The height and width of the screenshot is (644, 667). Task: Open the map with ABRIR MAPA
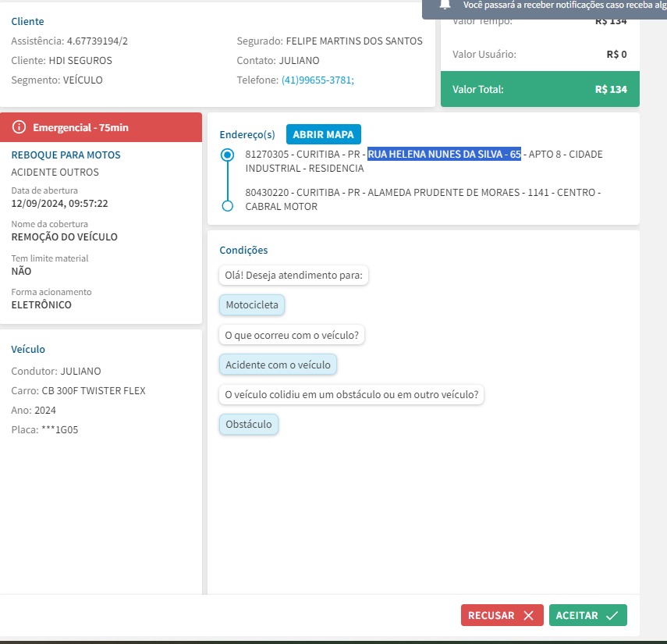[x=323, y=134]
